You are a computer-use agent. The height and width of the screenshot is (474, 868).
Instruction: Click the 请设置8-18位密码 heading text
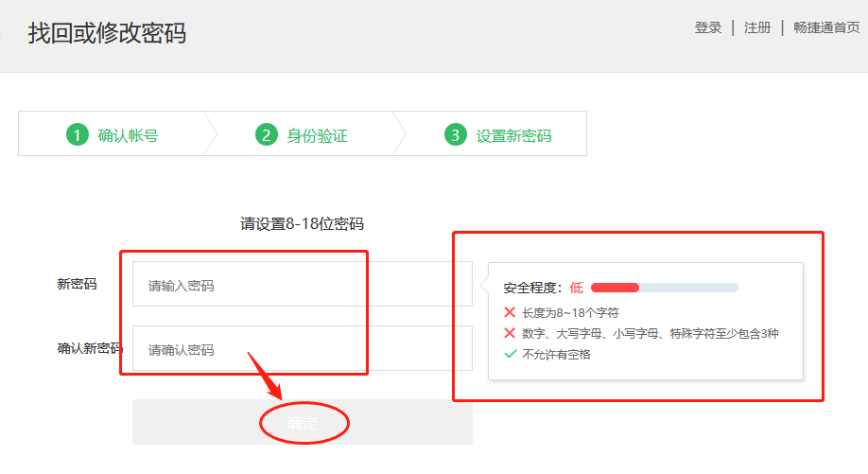point(302,223)
